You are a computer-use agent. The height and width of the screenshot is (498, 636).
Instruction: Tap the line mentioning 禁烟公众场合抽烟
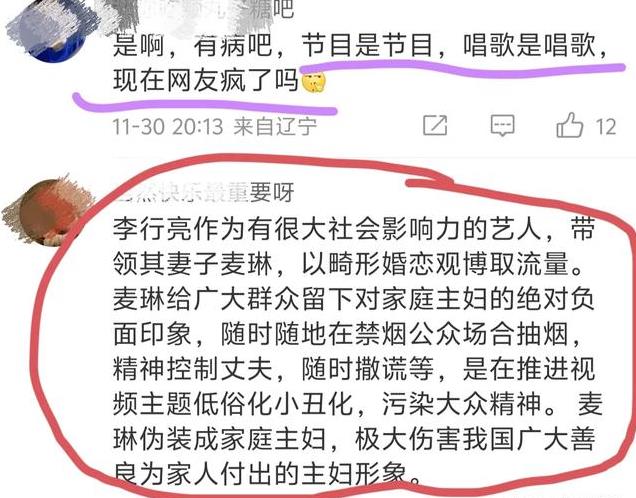pos(346,334)
